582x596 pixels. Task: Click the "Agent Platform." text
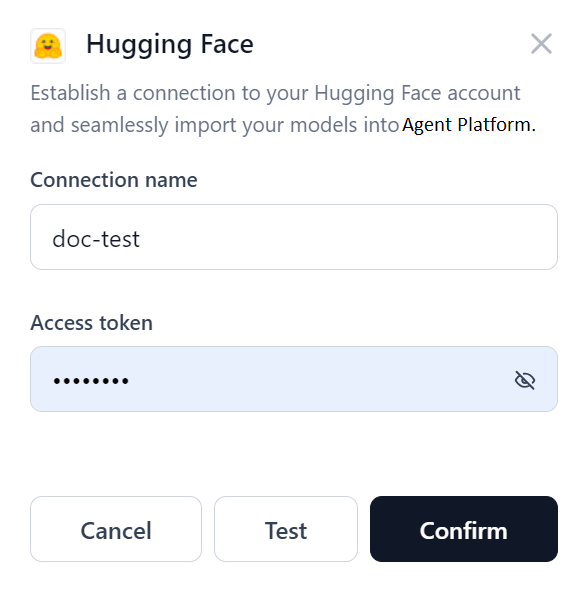(x=469, y=125)
